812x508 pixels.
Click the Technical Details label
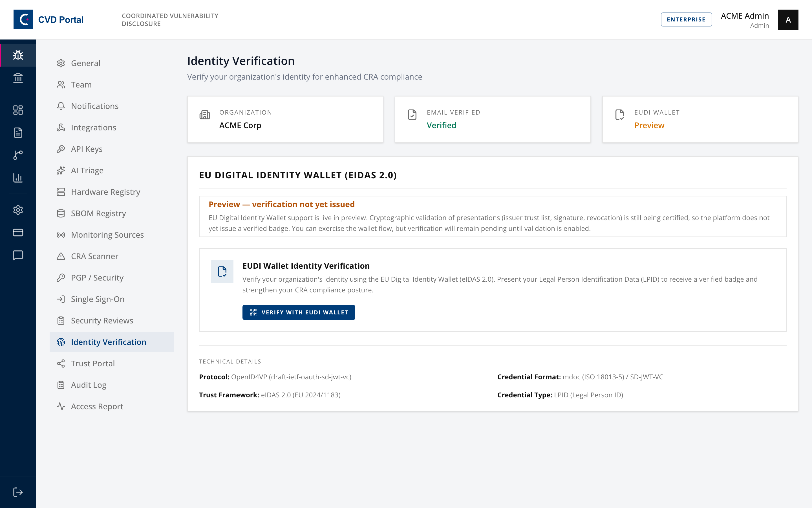[x=230, y=362]
